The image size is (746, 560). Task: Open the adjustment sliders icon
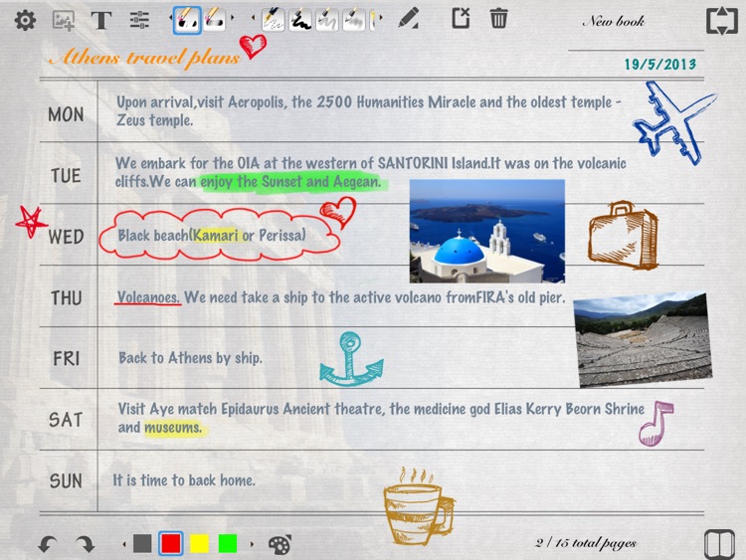click(x=139, y=21)
